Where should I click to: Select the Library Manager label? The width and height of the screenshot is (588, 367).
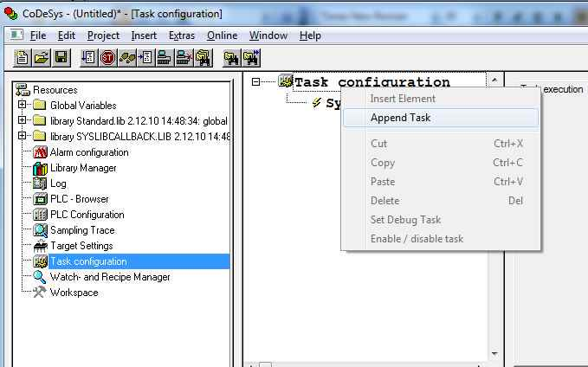83,168
